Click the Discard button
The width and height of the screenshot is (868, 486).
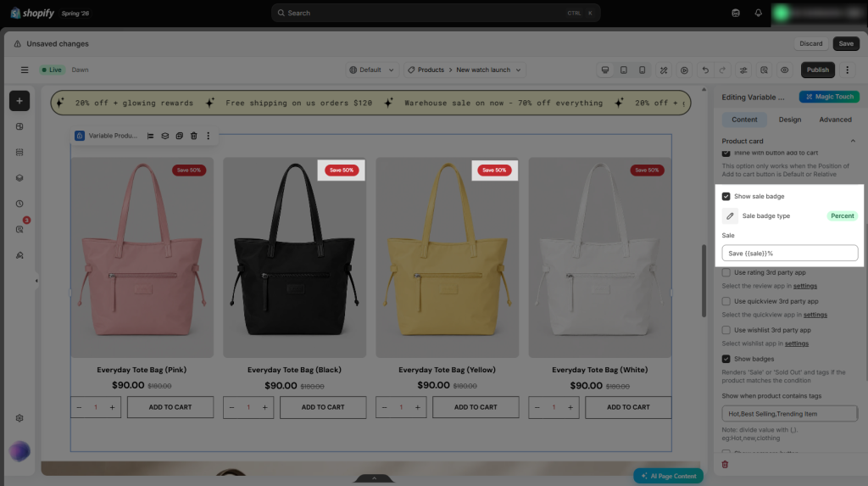tap(811, 44)
